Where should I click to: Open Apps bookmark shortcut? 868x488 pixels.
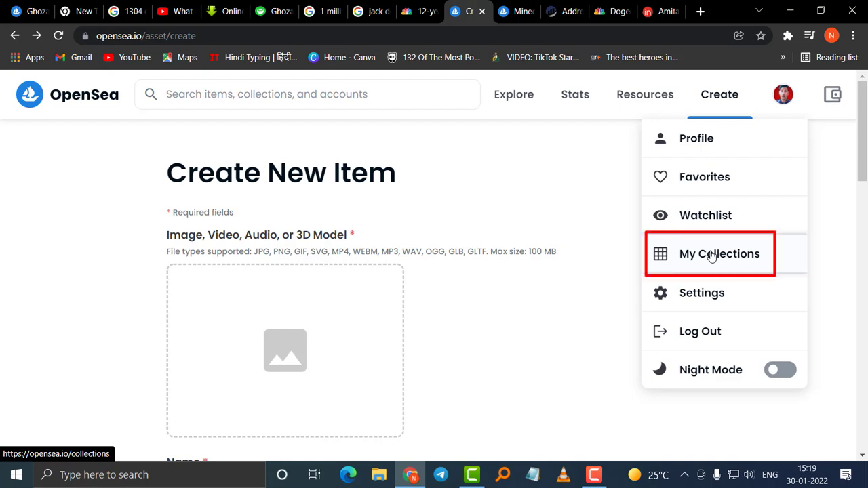[27, 57]
